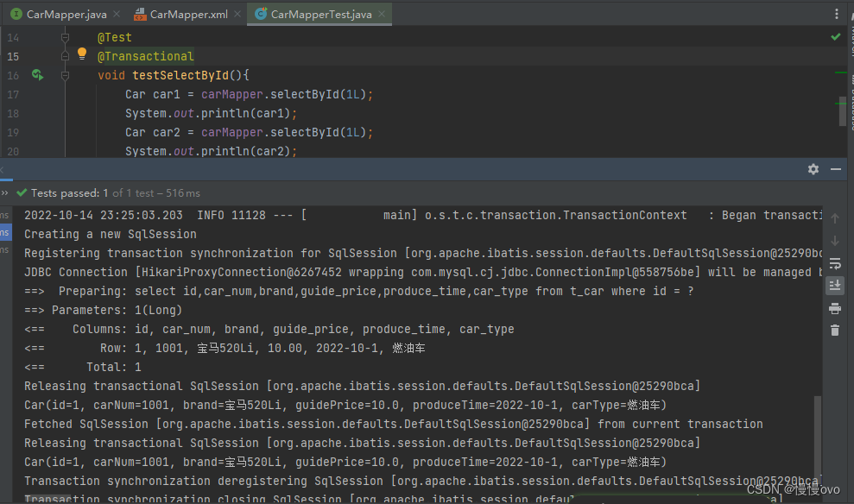The height and width of the screenshot is (504, 854).
Task: Click 'Fetched SqlSession' log line
Action: [393, 424]
